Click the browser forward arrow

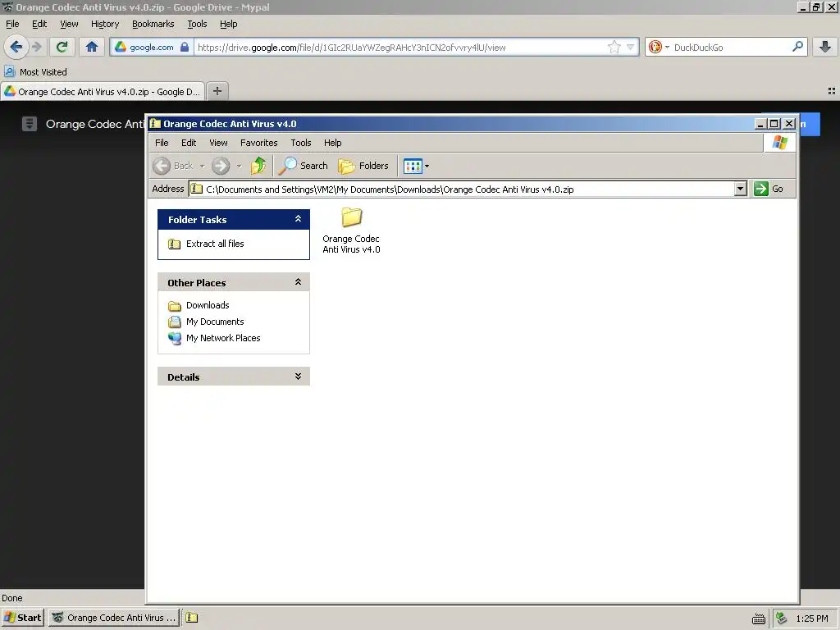pos(36,47)
